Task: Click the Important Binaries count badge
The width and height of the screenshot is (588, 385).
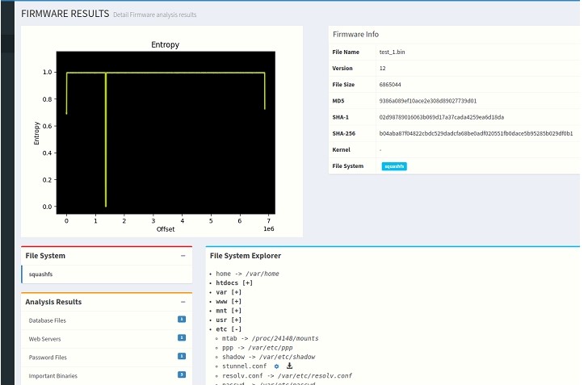Action: pyautogui.click(x=182, y=375)
